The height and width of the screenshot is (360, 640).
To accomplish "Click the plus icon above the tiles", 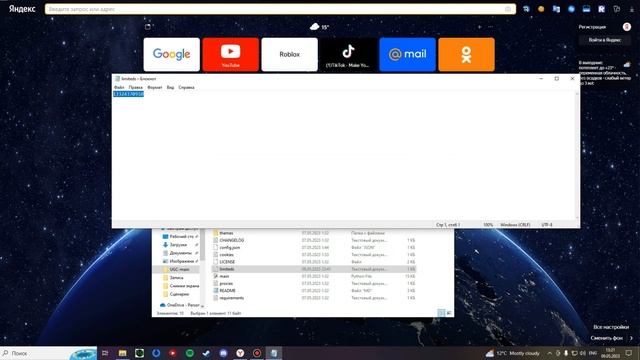I will point(479,27).
